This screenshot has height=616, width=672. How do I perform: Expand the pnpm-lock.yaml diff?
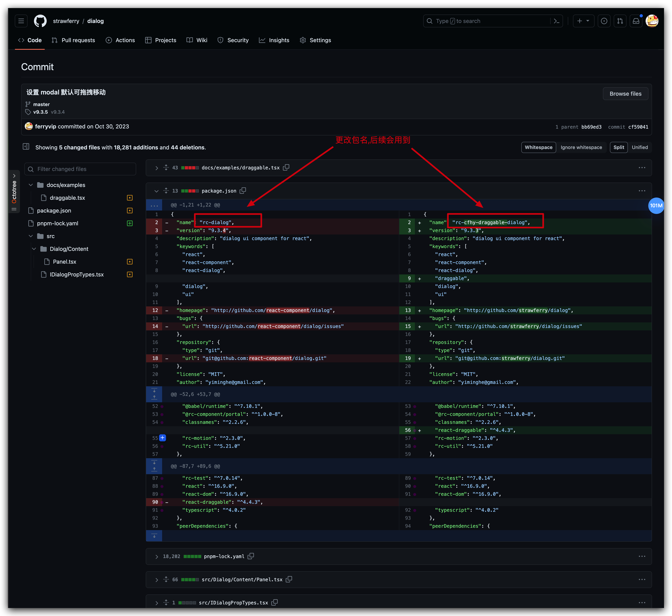point(156,557)
